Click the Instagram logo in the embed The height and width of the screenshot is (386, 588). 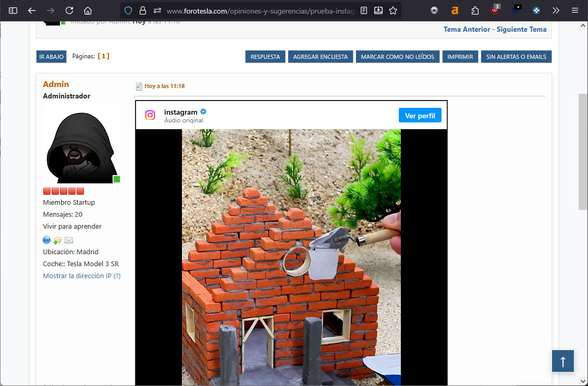pyautogui.click(x=150, y=116)
